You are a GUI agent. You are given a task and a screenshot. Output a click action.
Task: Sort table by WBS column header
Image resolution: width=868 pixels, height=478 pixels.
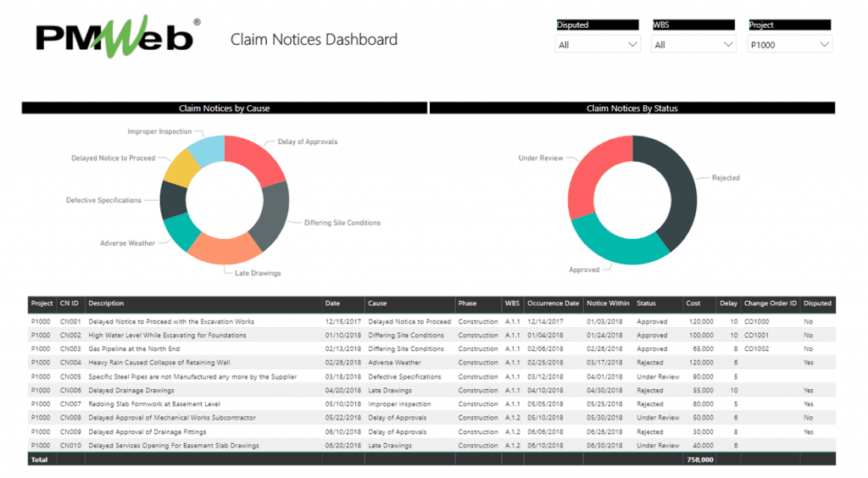512,303
